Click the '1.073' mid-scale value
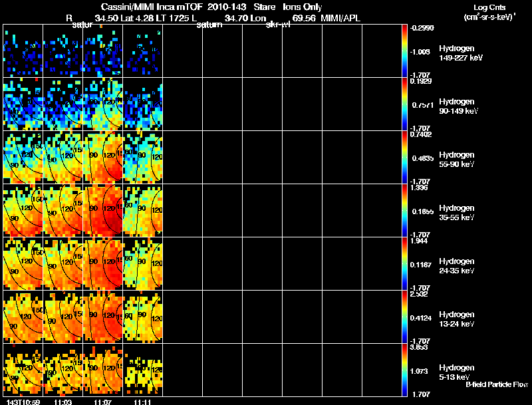 click(x=419, y=372)
